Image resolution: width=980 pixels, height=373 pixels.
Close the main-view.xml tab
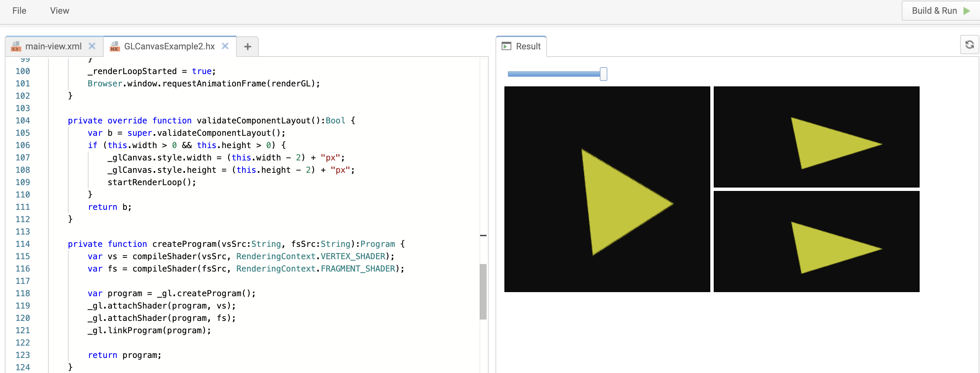[x=92, y=46]
